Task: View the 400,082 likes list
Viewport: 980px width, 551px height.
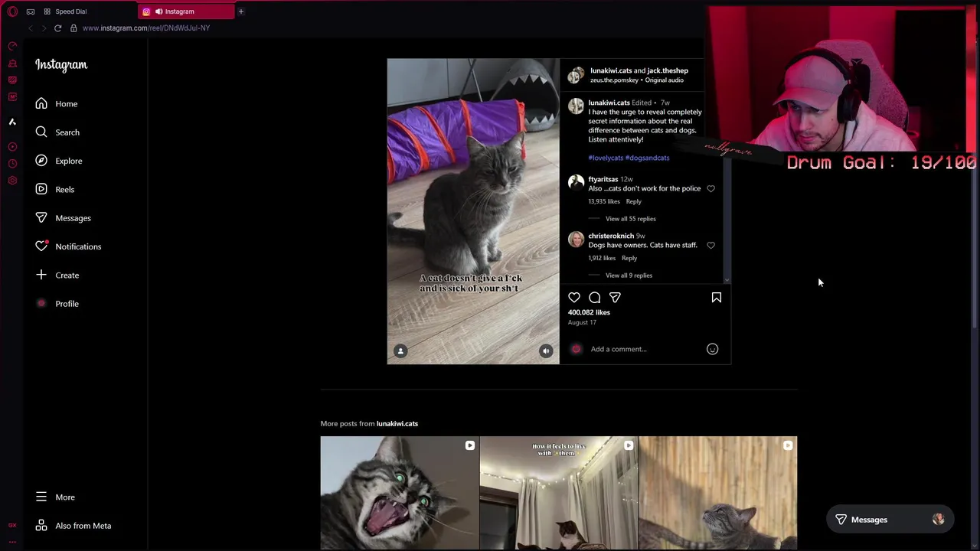Action: coord(589,312)
